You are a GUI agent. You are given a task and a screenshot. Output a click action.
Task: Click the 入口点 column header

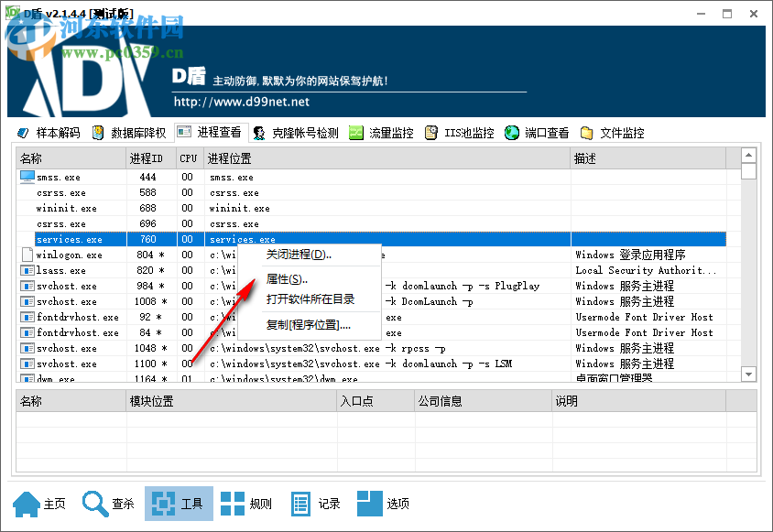click(x=376, y=401)
